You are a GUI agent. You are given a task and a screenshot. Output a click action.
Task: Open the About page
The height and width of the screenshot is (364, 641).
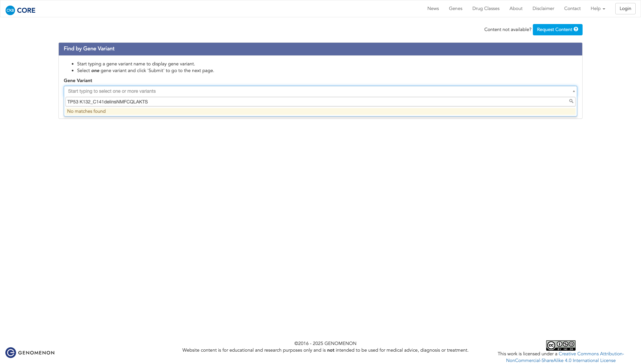516,9
